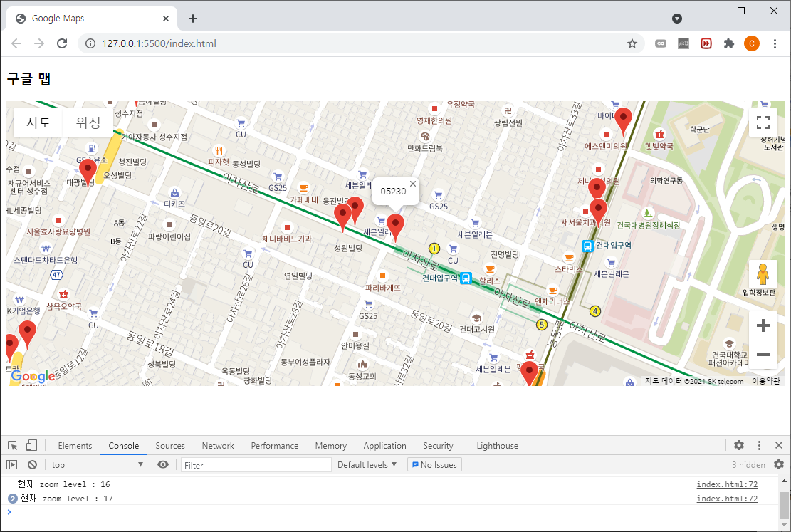Close the Google Maps tab
The image size is (791, 532).
[166, 19]
